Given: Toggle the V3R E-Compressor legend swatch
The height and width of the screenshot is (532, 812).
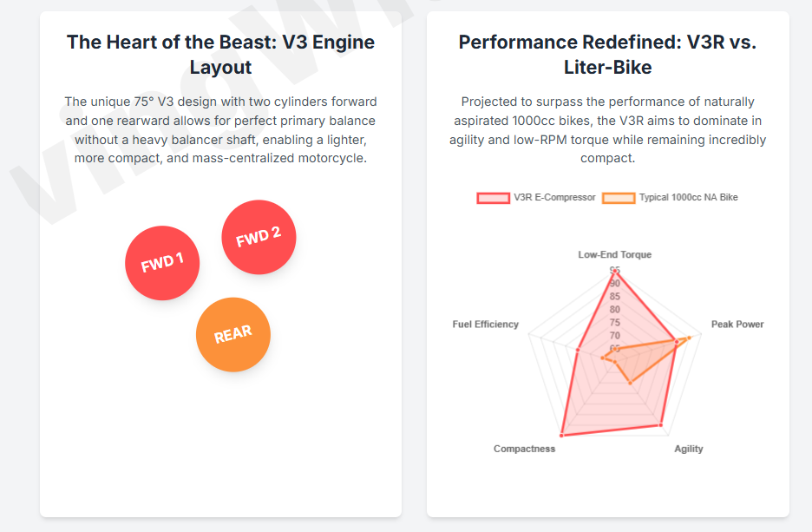Looking at the screenshot, I should (493, 198).
